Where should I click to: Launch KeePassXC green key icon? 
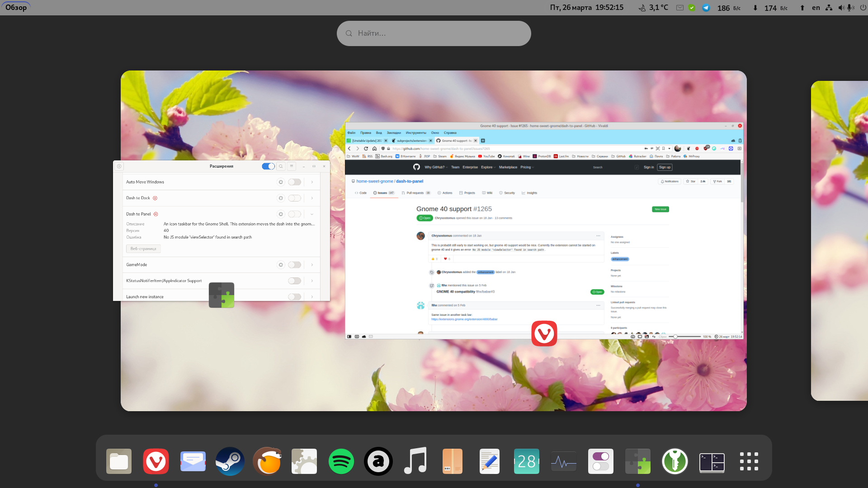click(675, 461)
